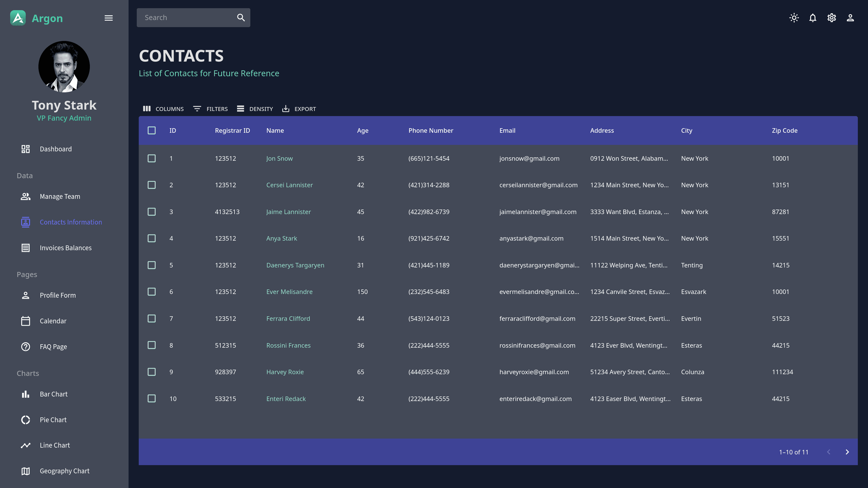Check the row for Rossini Frances
The image size is (868, 488).
[152, 345]
